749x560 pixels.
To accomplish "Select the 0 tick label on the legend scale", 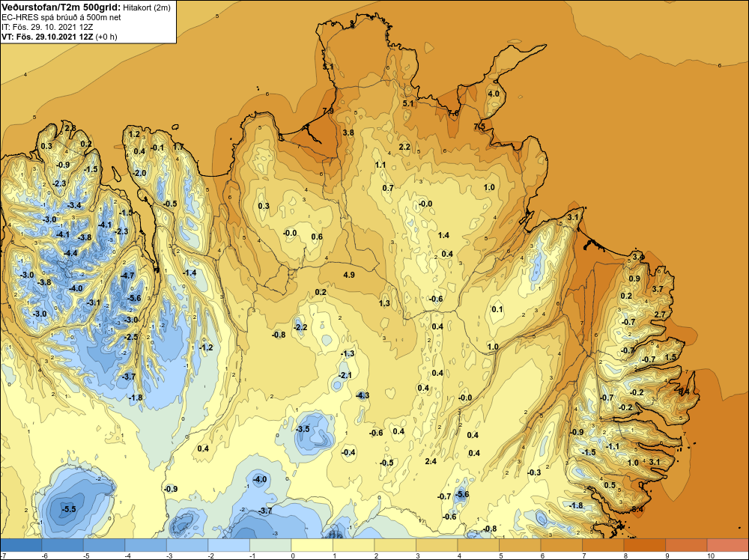I will tap(293, 556).
